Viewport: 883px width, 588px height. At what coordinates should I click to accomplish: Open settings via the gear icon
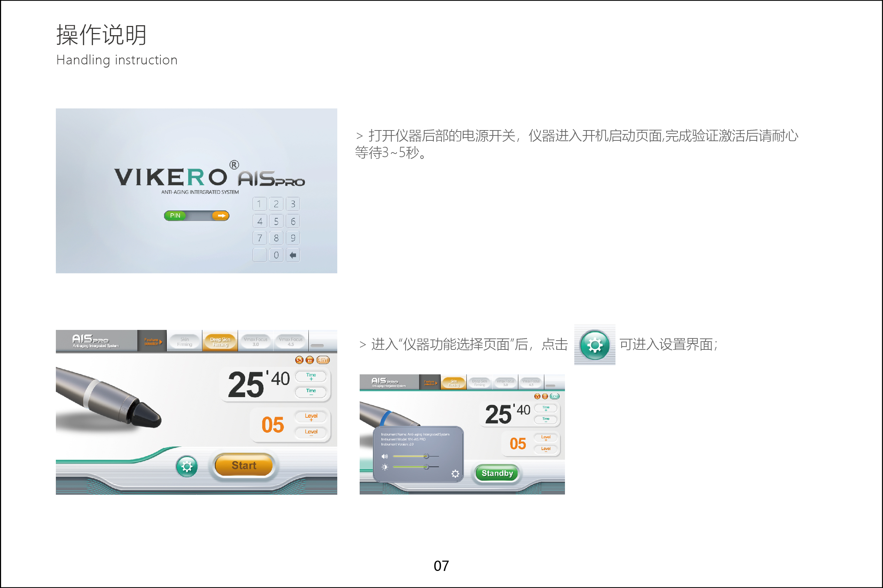click(187, 466)
